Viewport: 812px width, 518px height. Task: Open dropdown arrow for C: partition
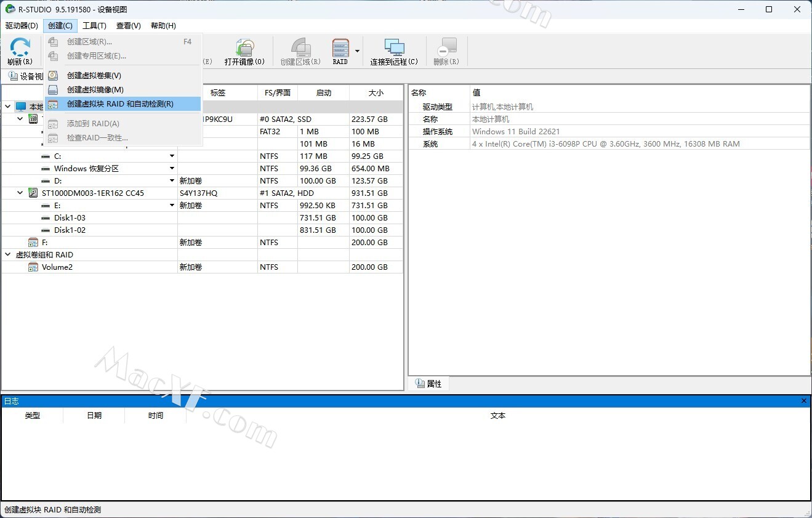point(172,156)
